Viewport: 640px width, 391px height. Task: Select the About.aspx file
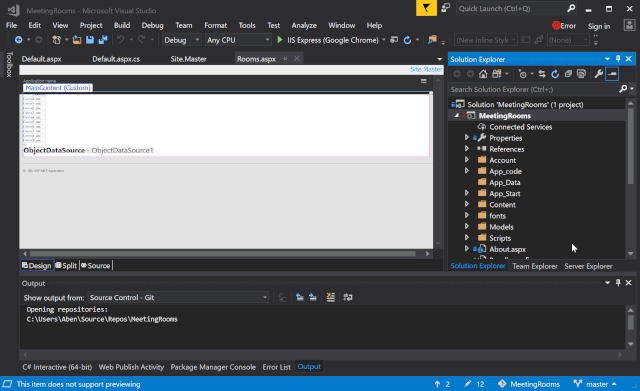click(x=507, y=249)
